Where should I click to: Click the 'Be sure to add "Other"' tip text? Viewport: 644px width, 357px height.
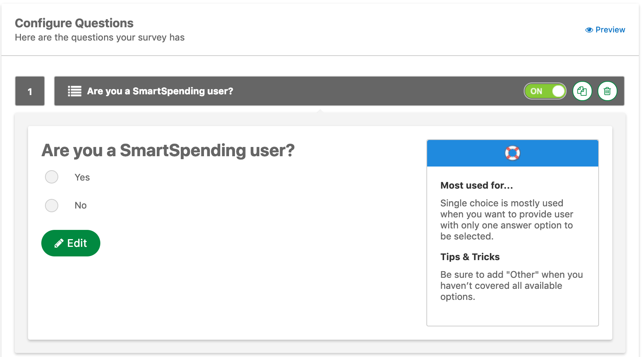pyautogui.click(x=512, y=286)
